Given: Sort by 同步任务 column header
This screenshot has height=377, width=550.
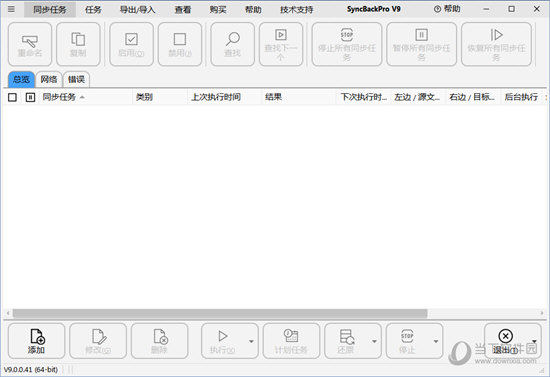Looking at the screenshot, I should [85, 97].
